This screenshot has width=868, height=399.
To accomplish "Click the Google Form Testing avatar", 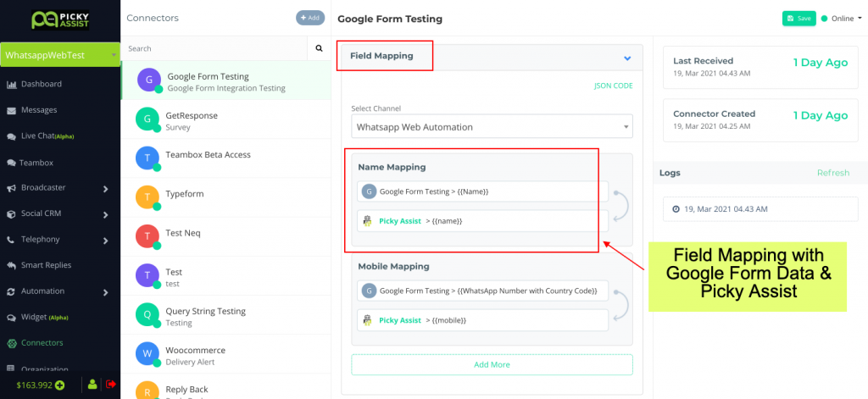I will pos(149,80).
